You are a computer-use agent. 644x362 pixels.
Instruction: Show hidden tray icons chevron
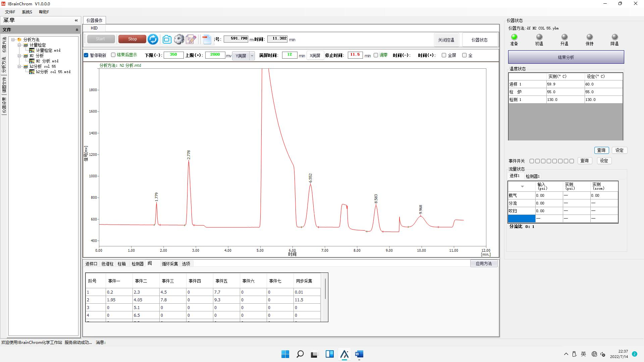[566, 354]
